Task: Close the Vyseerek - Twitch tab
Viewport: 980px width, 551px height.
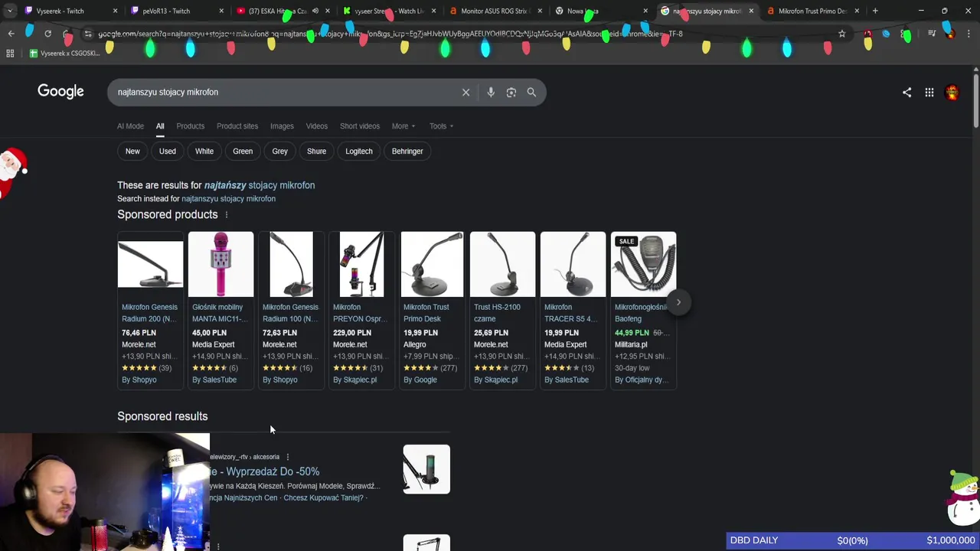Action: (x=116, y=11)
